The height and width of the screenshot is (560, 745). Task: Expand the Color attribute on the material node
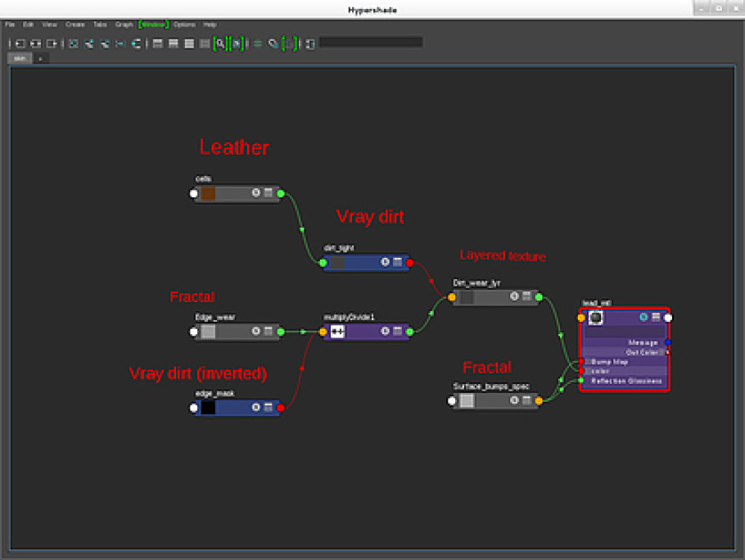(587, 371)
